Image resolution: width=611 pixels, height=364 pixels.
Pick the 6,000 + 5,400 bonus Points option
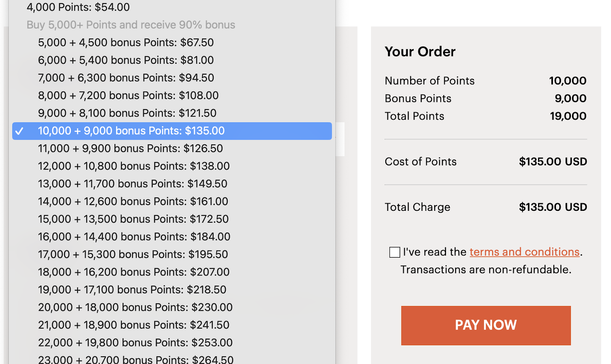[x=126, y=60]
